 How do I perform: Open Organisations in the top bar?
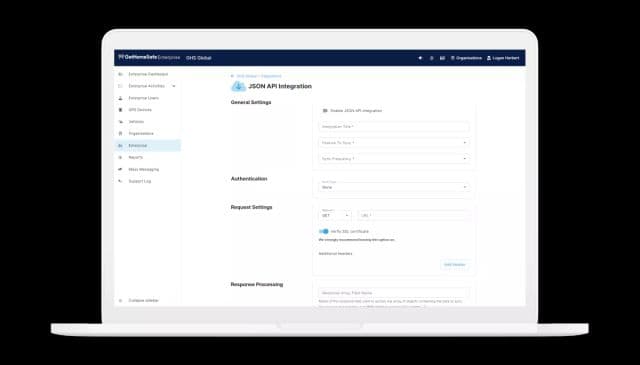466,58
